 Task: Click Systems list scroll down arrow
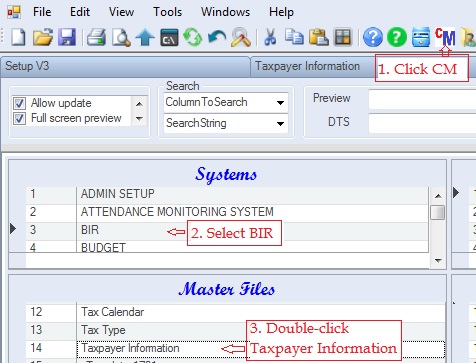tap(438, 260)
